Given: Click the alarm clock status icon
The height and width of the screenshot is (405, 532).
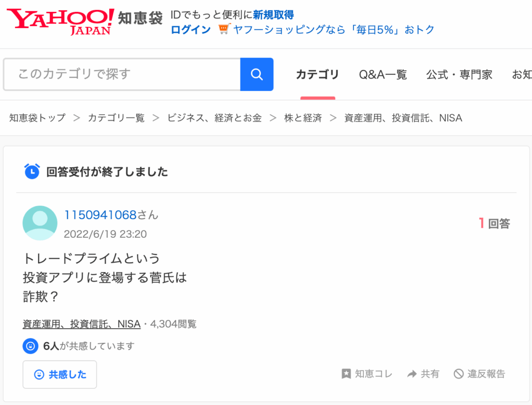Looking at the screenshot, I should point(32,171).
